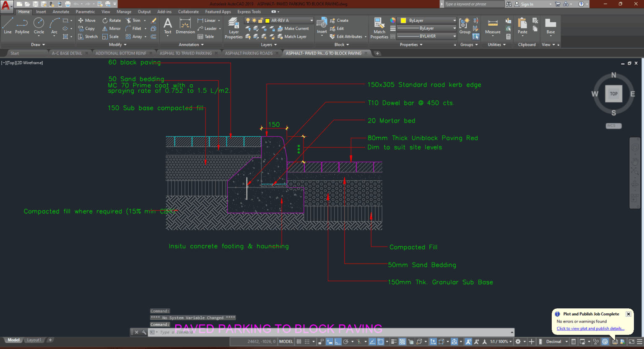Toggle Ortho mode in the status bar
644x349 pixels.
338,341
